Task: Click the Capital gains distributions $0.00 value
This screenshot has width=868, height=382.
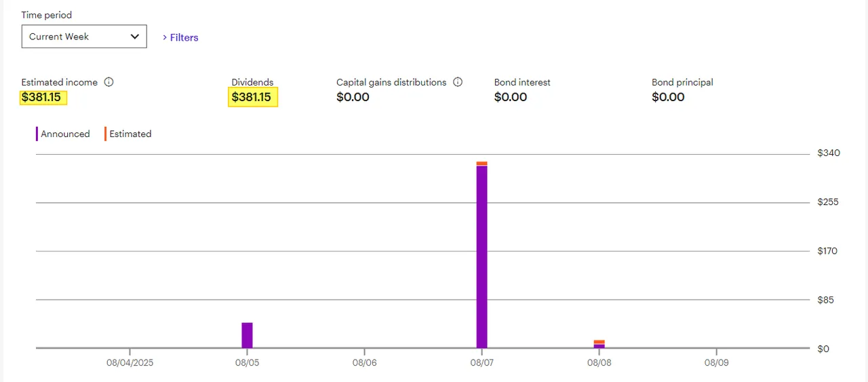Action: click(x=353, y=97)
